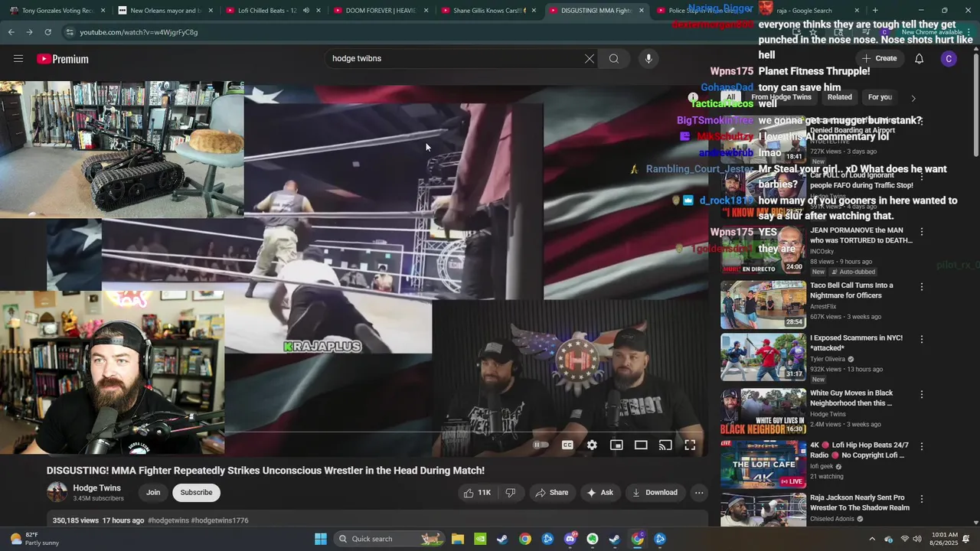Image resolution: width=980 pixels, height=551 pixels.
Task: Go to YouTube Premium home logo
Action: 63,59
